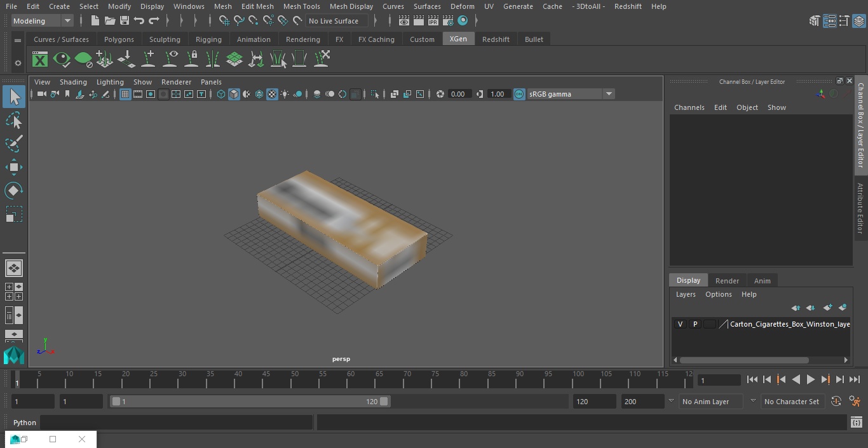Redo the last action
The width and height of the screenshot is (868, 448).
154,21
